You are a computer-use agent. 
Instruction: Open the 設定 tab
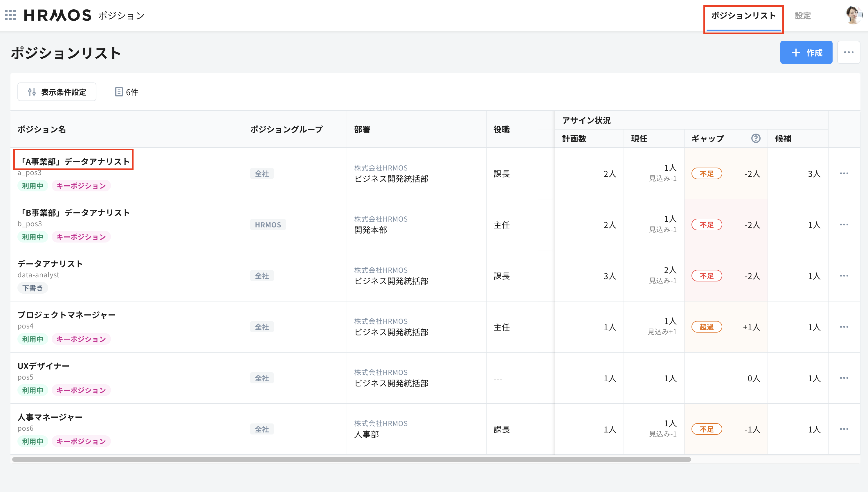(803, 16)
